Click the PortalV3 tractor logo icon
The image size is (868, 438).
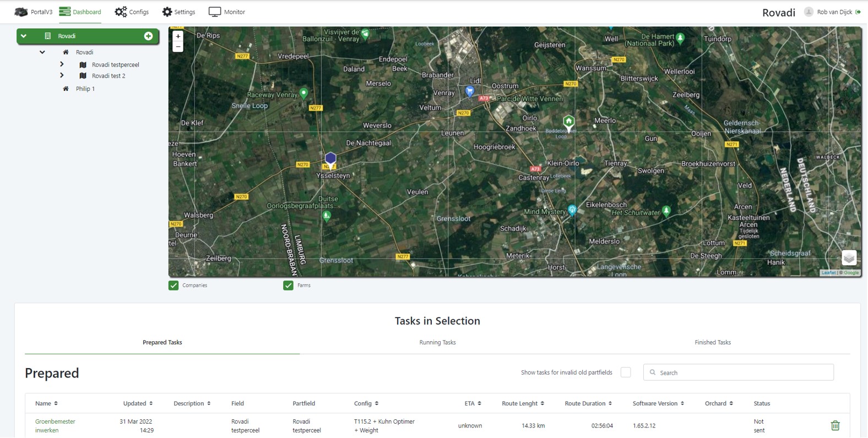point(21,12)
